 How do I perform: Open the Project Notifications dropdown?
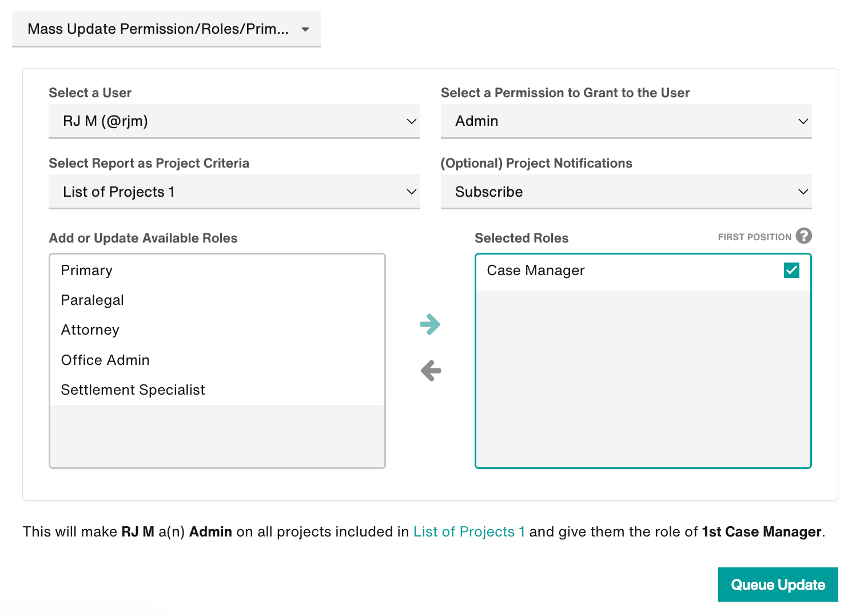coord(626,192)
